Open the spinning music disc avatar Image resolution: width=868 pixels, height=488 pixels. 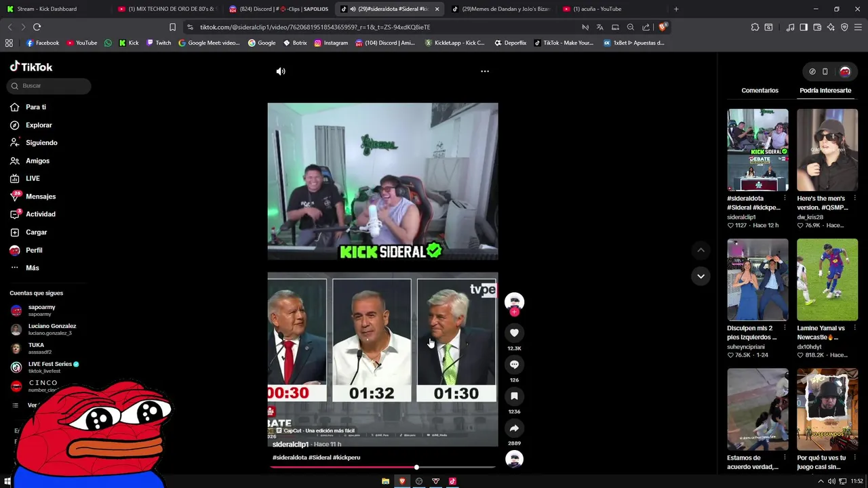[514, 459]
